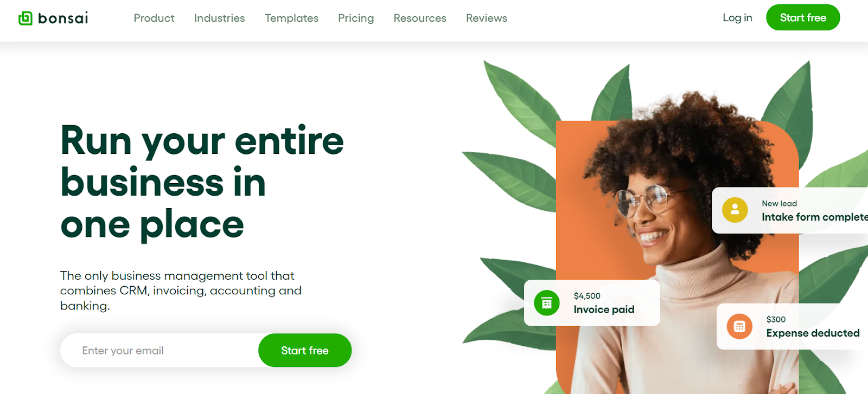Viewport: 868px width, 394px height.
Task: Select the $300 Expense deducted card
Action: [792, 326]
